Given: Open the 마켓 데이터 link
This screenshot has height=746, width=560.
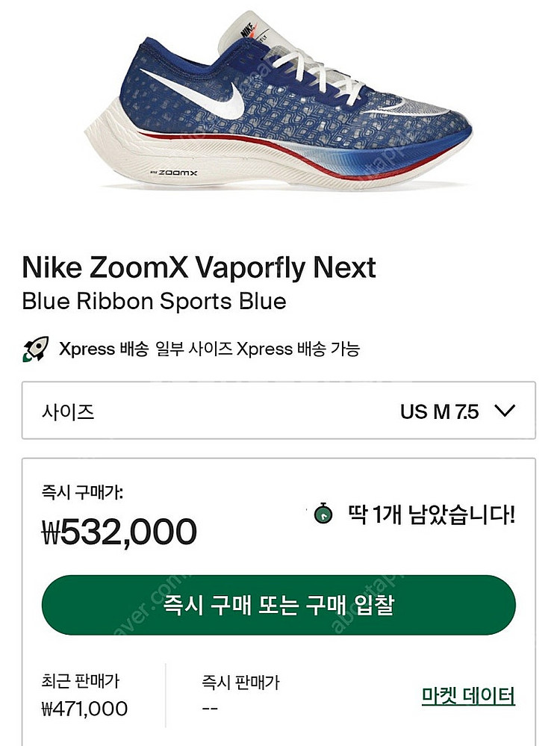Looking at the screenshot, I should (x=468, y=696).
